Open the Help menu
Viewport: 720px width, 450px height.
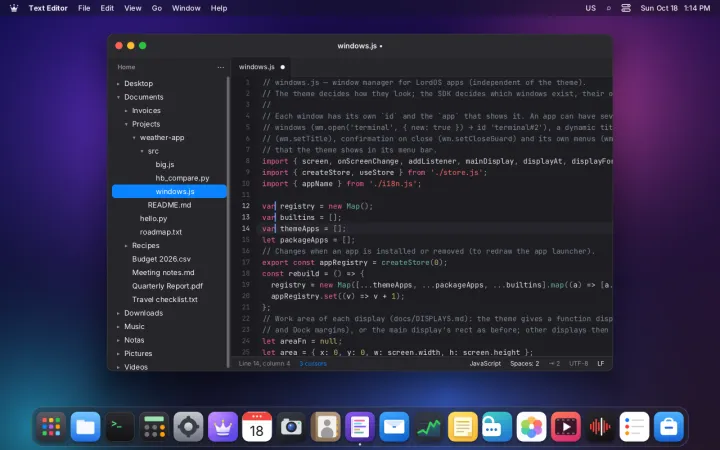219,8
